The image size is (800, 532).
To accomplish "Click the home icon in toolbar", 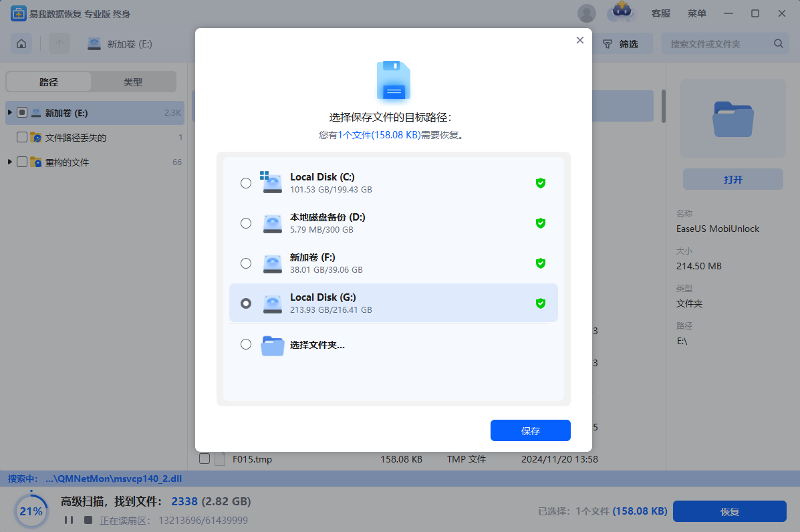I will click(21, 44).
